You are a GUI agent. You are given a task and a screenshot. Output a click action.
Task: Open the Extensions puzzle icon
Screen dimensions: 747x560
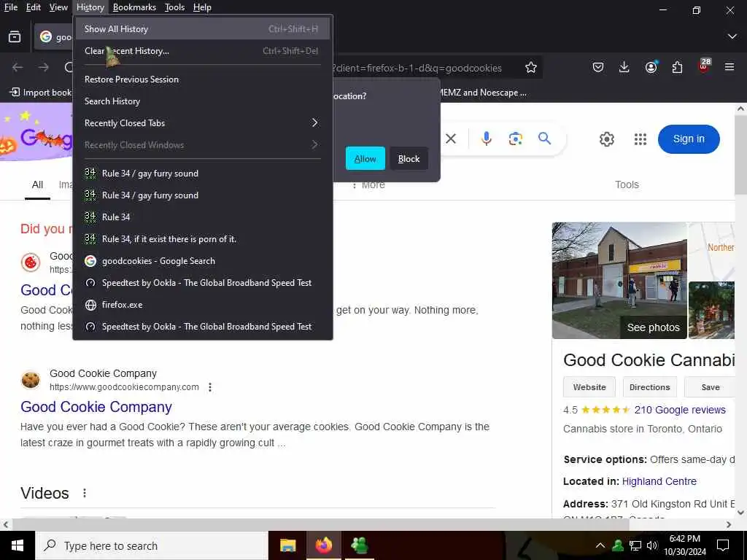(x=677, y=68)
